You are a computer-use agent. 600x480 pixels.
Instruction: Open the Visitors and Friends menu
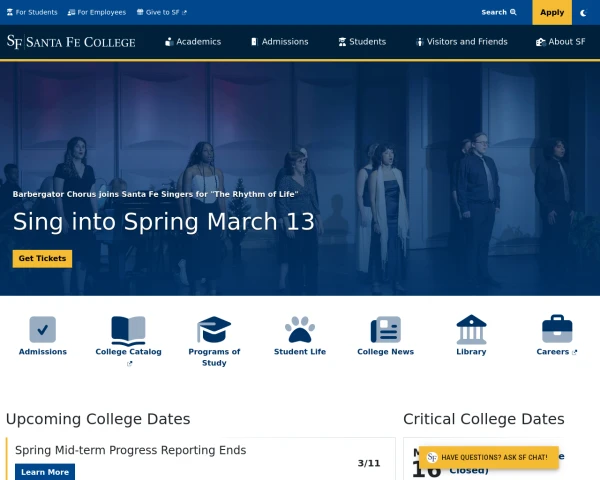(461, 42)
